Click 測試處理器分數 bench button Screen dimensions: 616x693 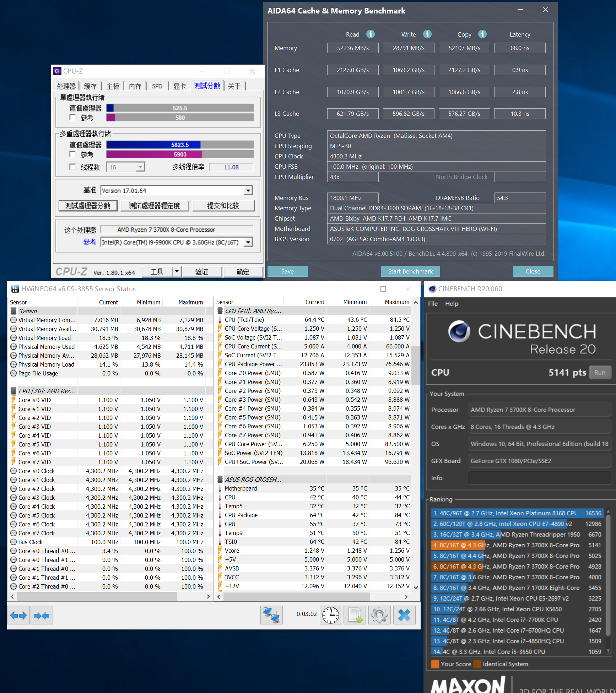click(88, 206)
